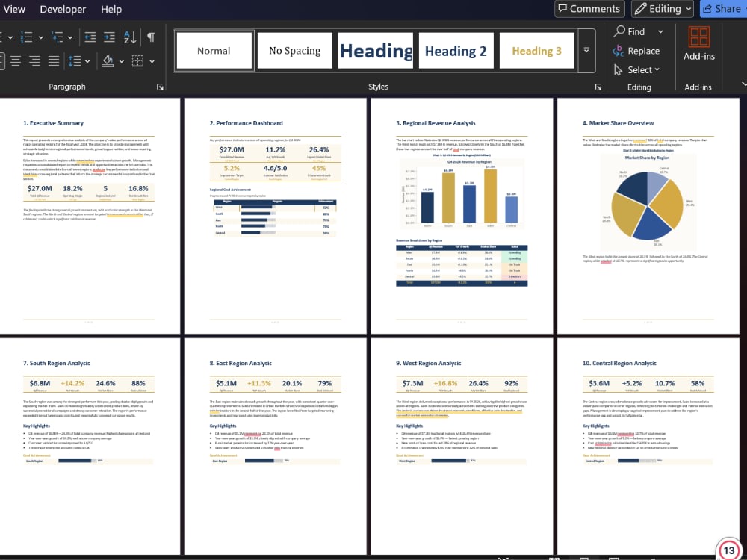Click the Central Region goal progress bar
Image resolution: width=747 pixels, height=560 pixels.
click(637, 461)
